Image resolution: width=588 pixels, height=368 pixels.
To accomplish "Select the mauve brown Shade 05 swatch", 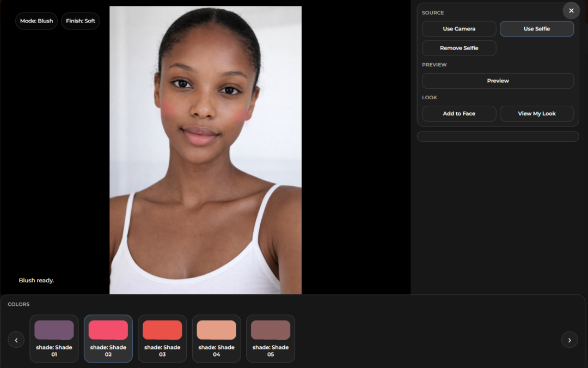I will [x=271, y=330].
